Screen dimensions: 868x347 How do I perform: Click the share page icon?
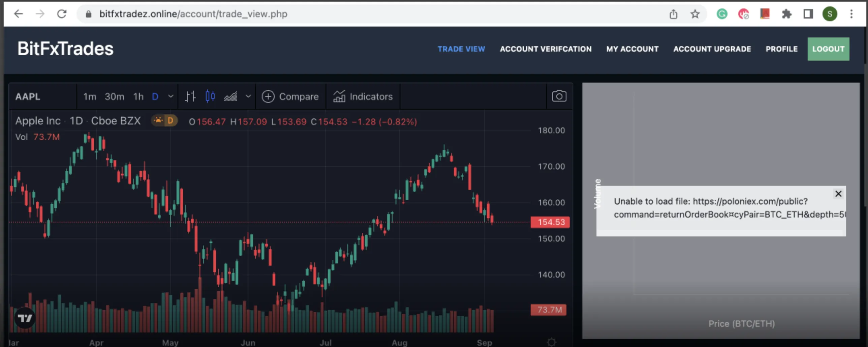click(673, 14)
